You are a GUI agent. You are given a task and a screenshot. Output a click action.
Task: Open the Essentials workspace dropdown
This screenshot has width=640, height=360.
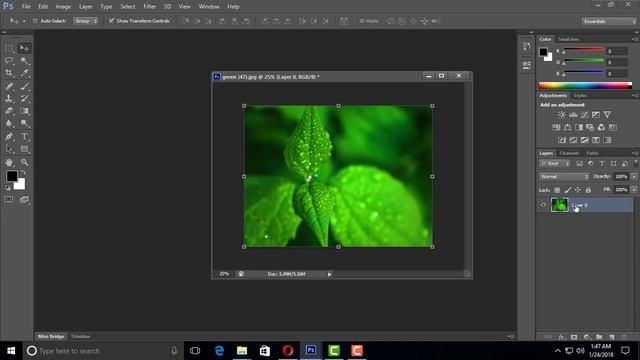point(609,21)
